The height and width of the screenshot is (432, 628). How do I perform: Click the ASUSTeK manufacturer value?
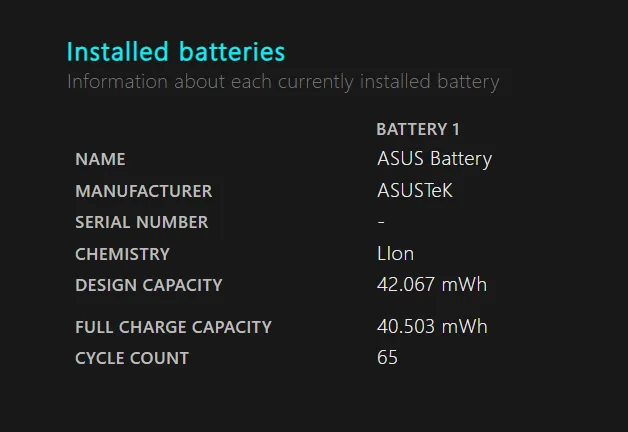point(414,190)
